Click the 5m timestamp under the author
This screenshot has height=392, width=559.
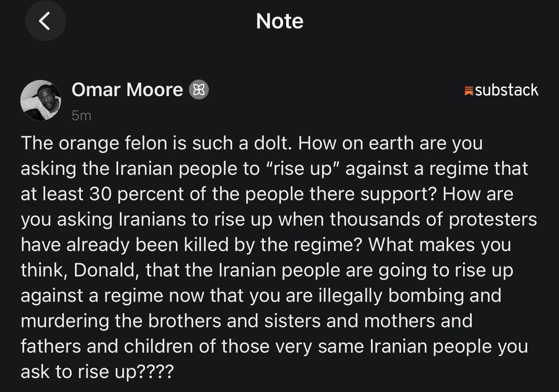pyautogui.click(x=81, y=116)
